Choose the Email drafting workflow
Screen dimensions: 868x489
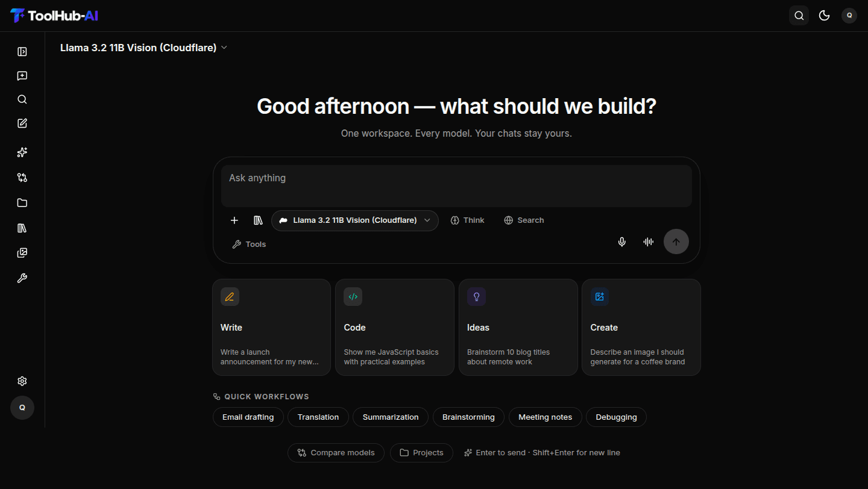248,417
